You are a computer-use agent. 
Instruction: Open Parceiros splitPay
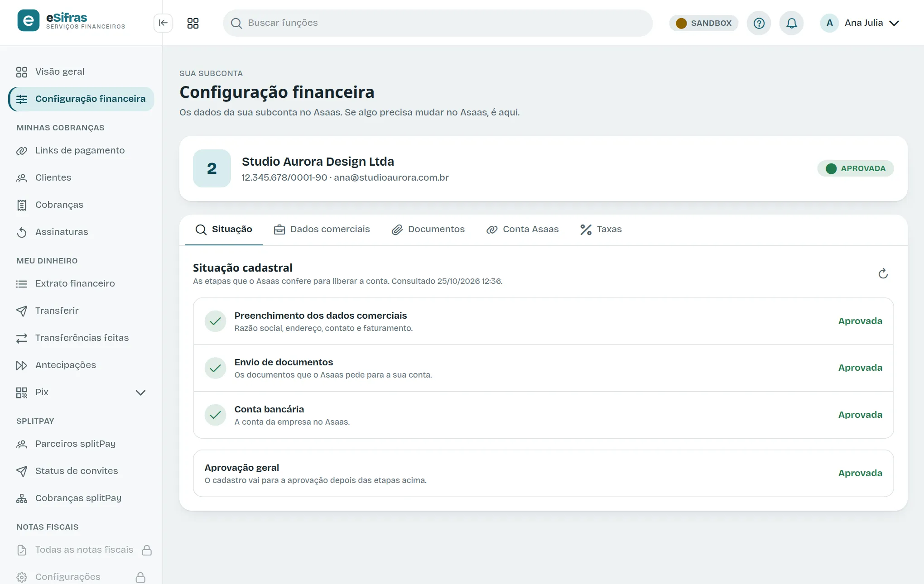(x=81, y=444)
